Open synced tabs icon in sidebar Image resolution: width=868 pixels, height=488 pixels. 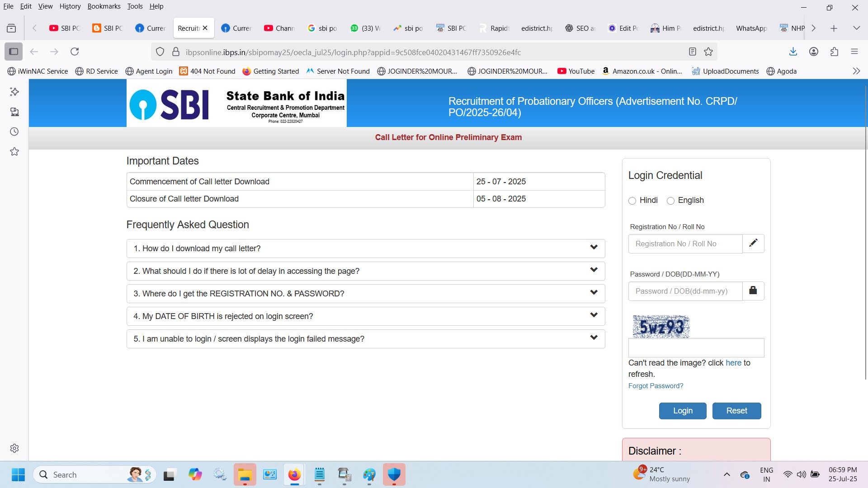(14, 112)
